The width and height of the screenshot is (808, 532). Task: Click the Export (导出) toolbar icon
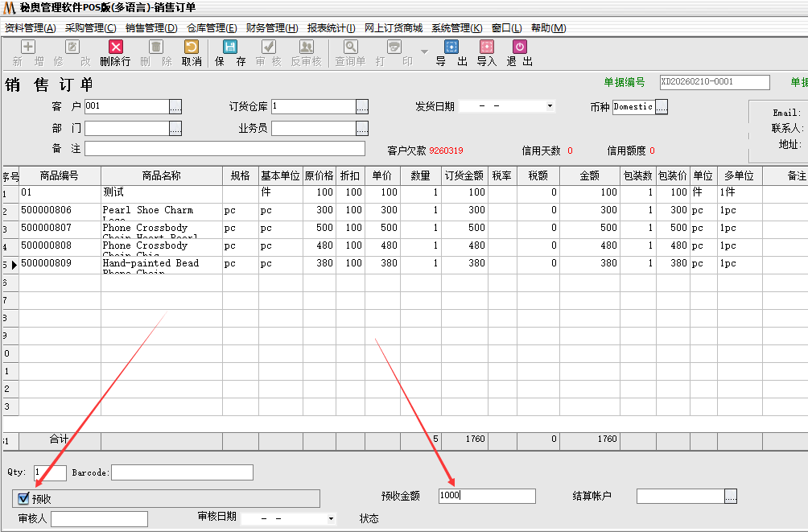point(451,47)
